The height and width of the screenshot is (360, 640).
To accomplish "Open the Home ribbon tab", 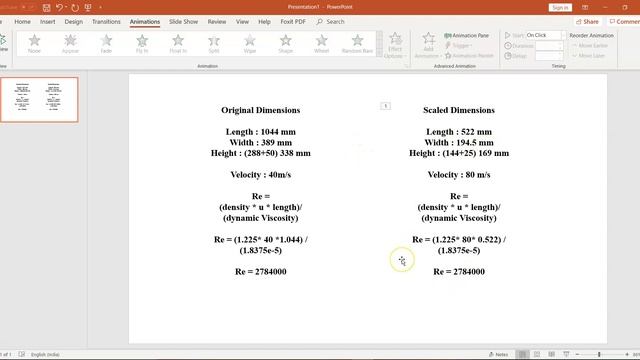I will point(22,22).
